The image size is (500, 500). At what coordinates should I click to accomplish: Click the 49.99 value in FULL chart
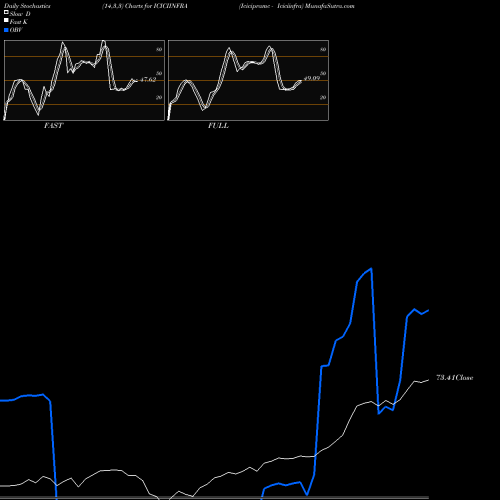click(x=312, y=78)
